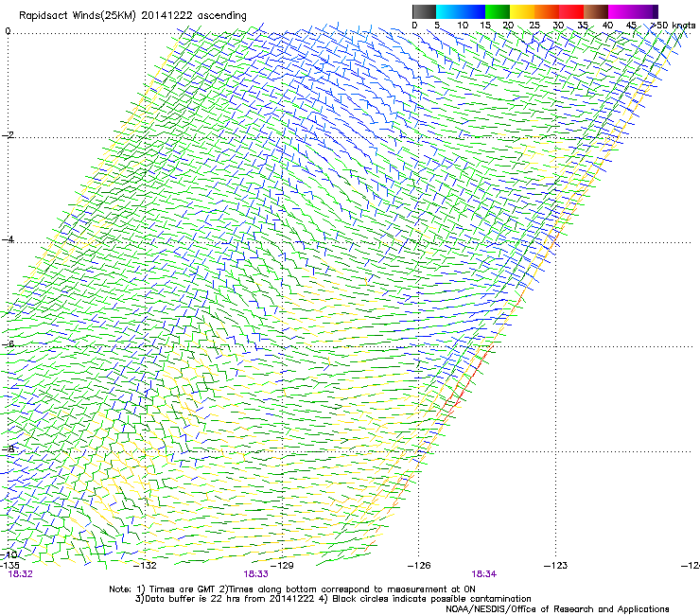Click the dark purple 45-50 knots swatch
Image resolution: width=700 pixels, height=615 pixels.
pos(645,11)
